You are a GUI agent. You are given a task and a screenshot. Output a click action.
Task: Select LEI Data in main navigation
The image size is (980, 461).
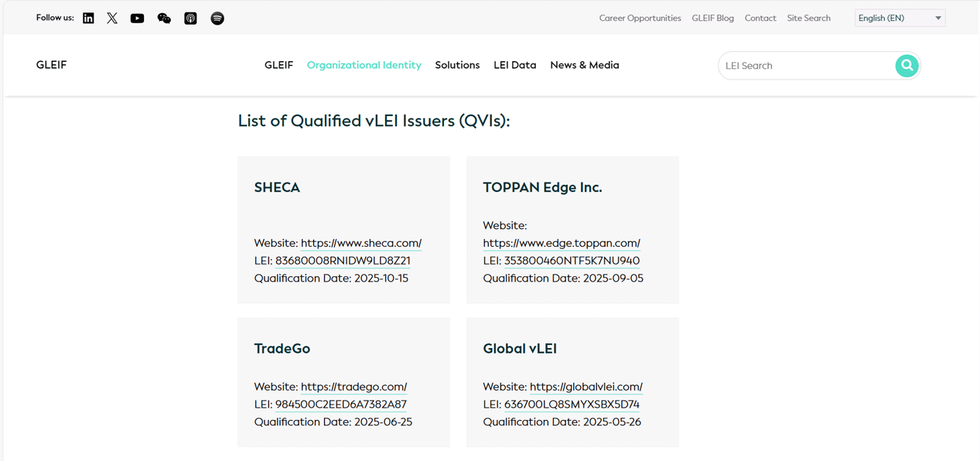coord(514,66)
